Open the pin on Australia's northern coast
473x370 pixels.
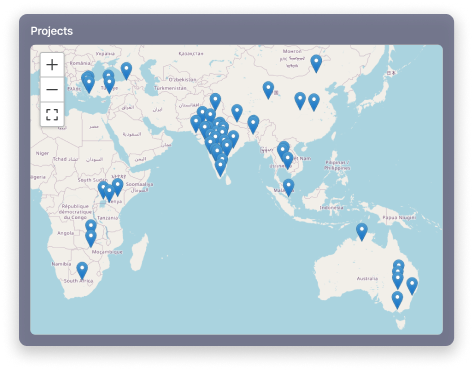362,232
